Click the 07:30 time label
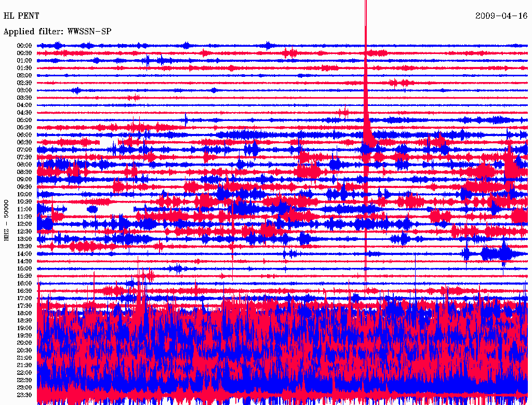 24,157
